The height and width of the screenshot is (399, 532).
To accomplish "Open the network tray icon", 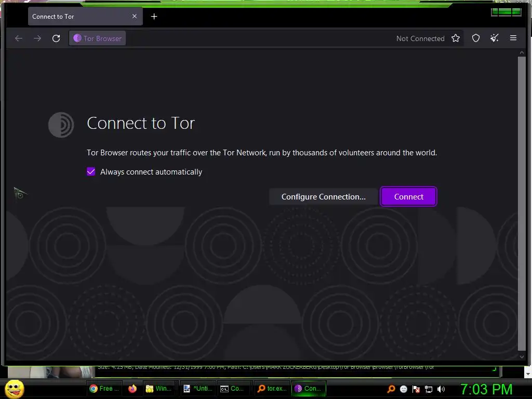I will coord(429,389).
